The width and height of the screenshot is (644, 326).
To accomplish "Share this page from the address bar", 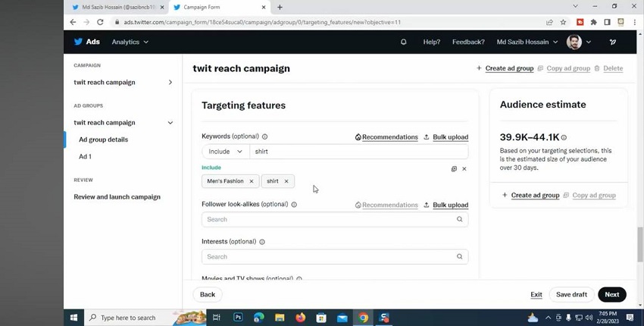I will [x=549, y=22].
